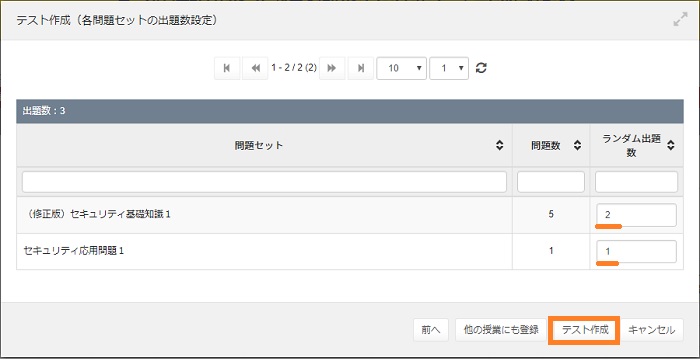Viewport: 700px width, 361px height.
Task: Click the 問題数 value 5 cell
Action: [x=551, y=215]
